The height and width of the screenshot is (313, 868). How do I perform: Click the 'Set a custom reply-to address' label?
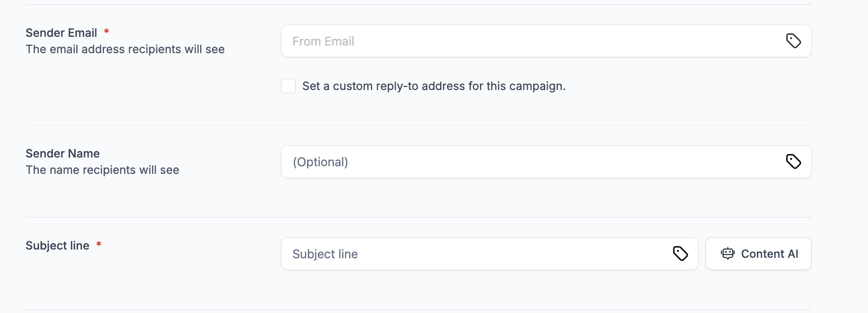coord(434,86)
